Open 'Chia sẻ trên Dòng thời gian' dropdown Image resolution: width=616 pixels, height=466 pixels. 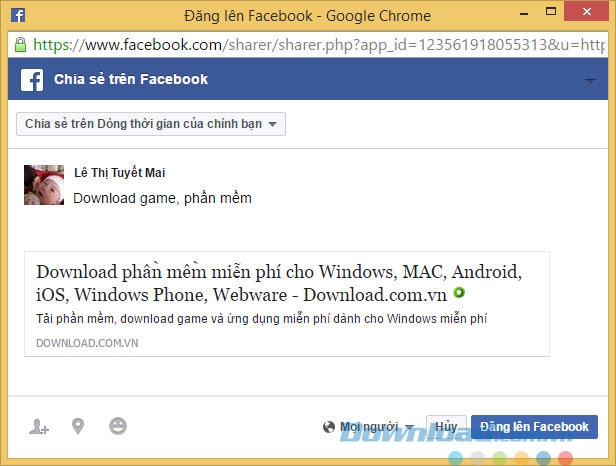[151, 124]
